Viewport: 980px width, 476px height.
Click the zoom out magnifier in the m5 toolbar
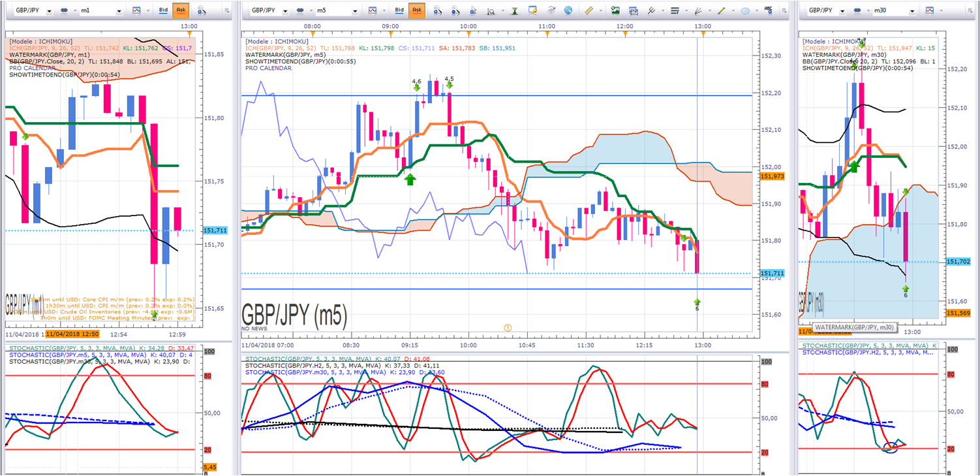coord(456,10)
